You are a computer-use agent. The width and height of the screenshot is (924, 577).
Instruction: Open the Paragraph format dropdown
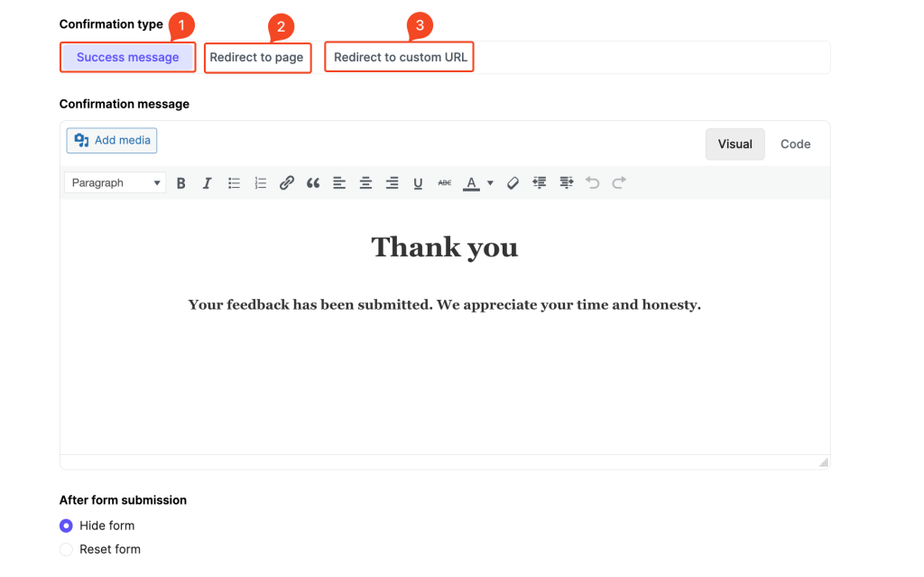pyautogui.click(x=115, y=183)
